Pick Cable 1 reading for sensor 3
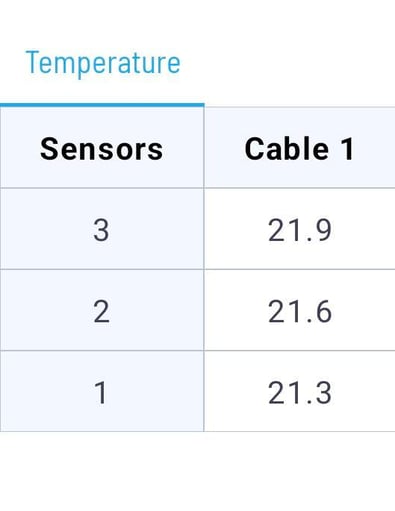The image size is (395, 511). [299, 229]
